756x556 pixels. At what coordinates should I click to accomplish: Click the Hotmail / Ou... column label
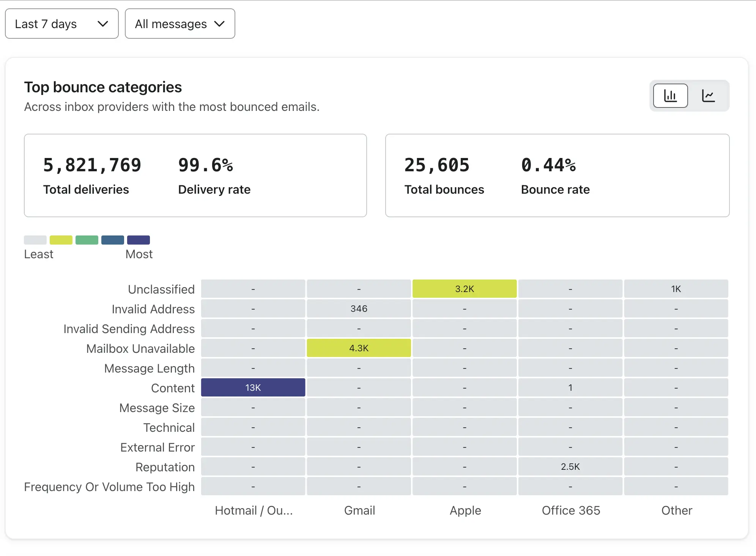click(x=254, y=510)
